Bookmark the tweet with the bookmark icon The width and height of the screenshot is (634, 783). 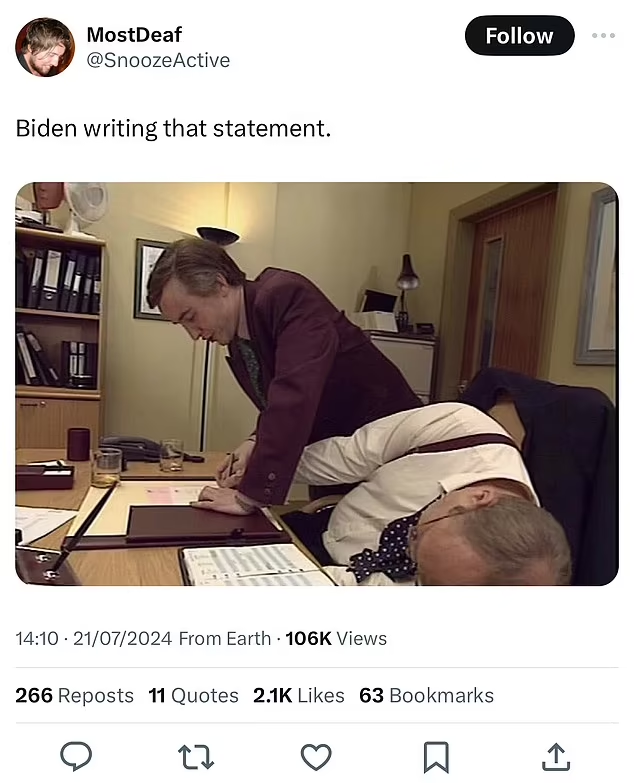(x=436, y=757)
